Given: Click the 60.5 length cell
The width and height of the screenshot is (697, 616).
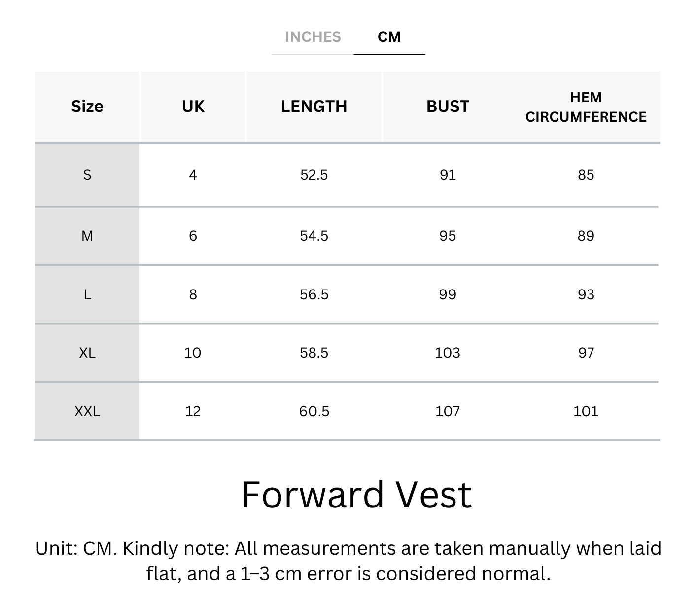Looking at the screenshot, I should coord(314,411).
